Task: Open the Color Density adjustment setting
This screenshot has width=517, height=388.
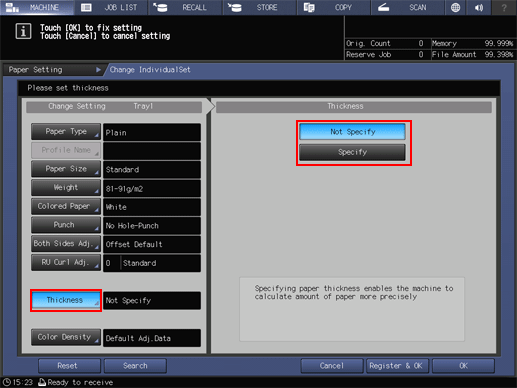Action: pyautogui.click(x=66, y=337)
